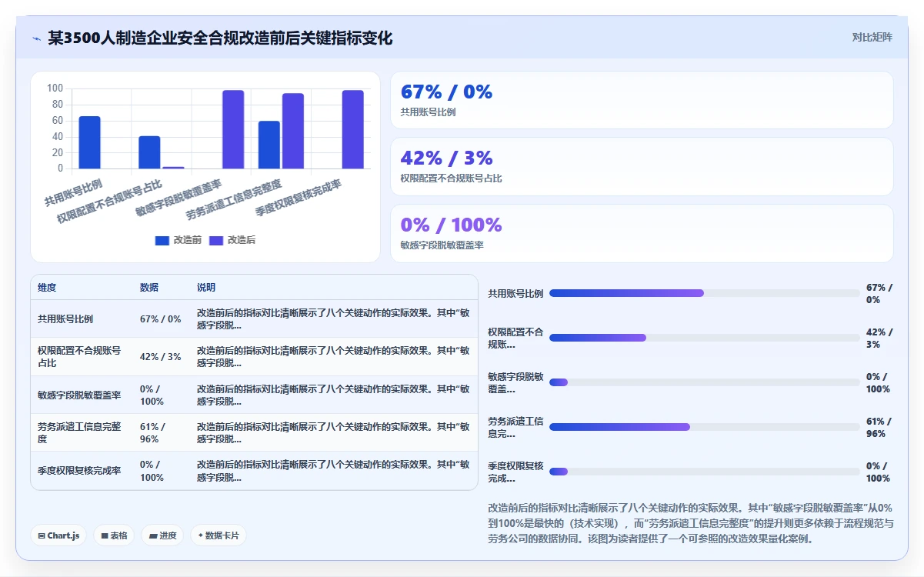Click the 对比矩阵 label in the header
924x577 pixels.
click(x=872, y=37)
